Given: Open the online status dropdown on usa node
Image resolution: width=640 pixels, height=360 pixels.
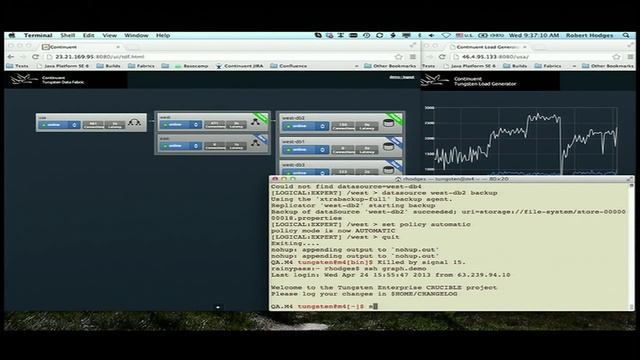Looking at the screenshot, I should point(59,125).
